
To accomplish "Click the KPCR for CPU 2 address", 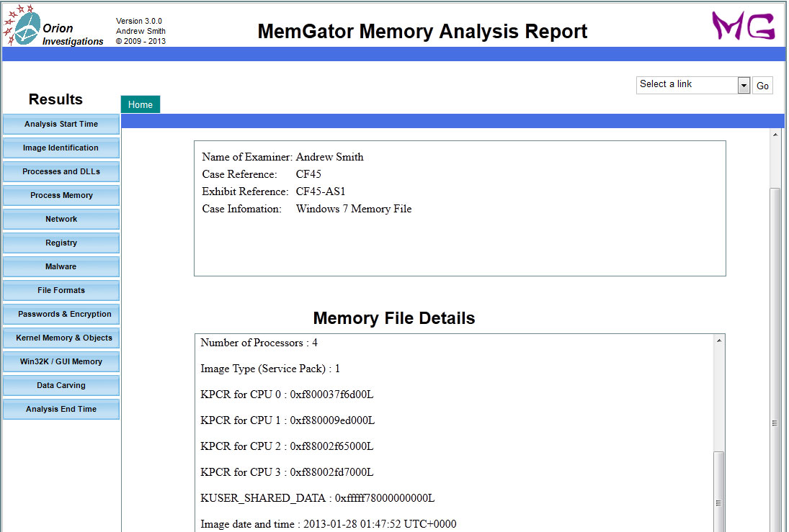I will click(x=331, y=446).
